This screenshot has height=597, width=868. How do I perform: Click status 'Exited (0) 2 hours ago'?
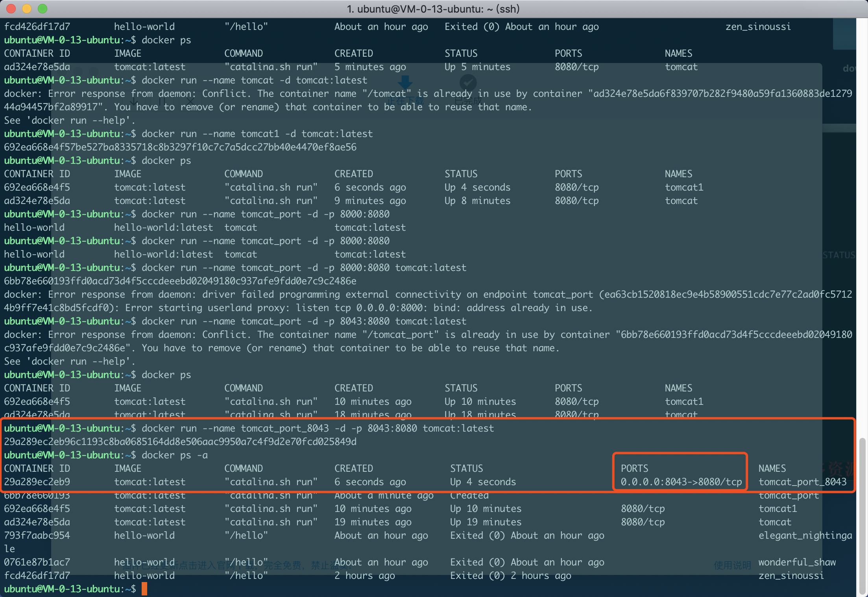click(511, 576)
